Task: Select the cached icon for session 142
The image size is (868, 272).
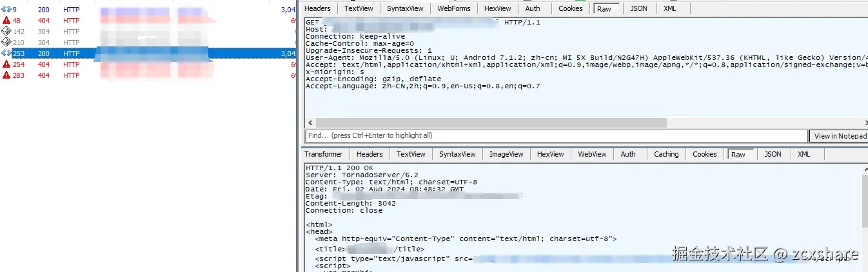Action: pyautogui.click(x=6, y=32)
